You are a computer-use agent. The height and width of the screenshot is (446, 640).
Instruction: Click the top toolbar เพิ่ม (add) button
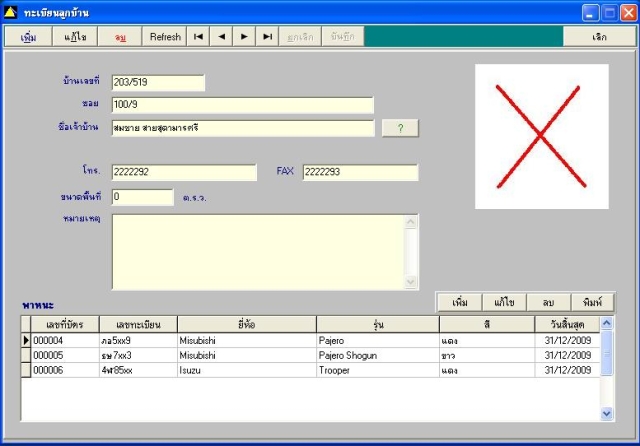point(29,37)
